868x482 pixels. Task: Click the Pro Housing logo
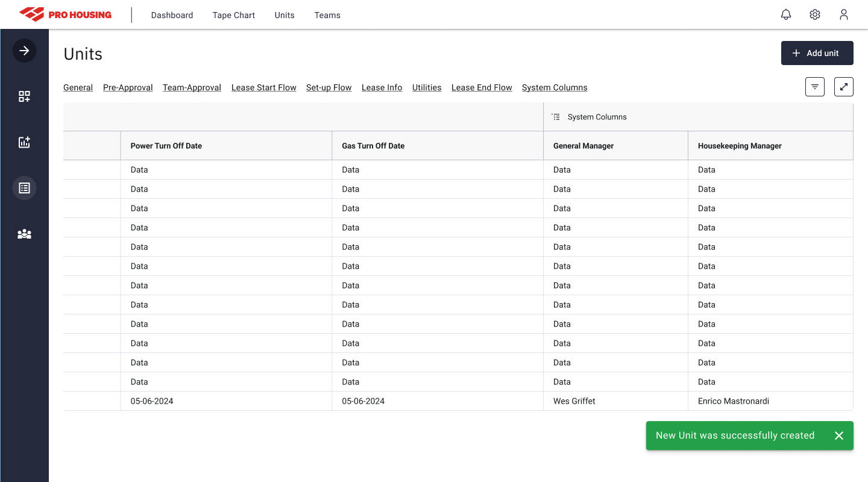[65, 14]
